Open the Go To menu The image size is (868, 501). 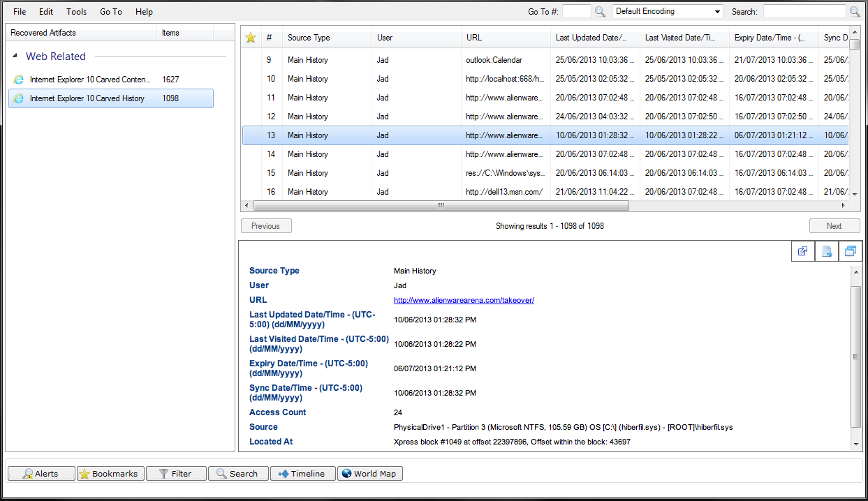109,11
